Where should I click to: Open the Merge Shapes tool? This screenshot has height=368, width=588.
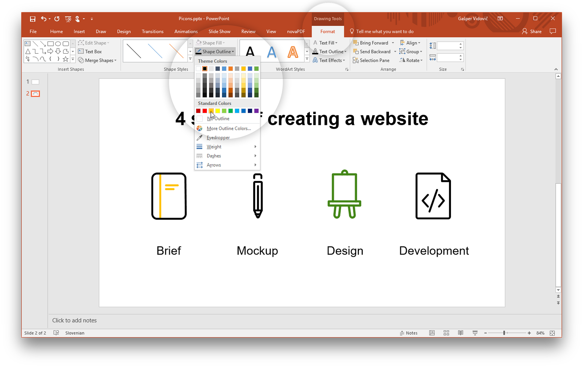(x=97, y=60)
